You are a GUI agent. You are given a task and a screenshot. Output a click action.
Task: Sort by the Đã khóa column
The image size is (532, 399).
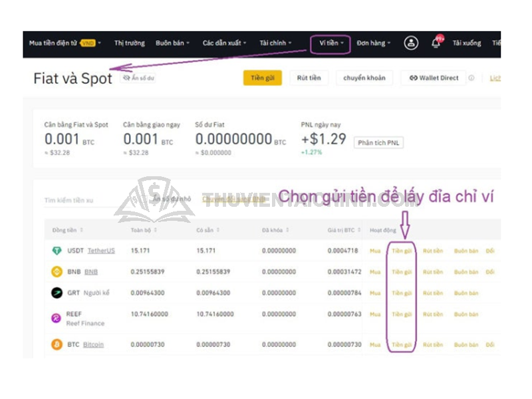point(275,230)
